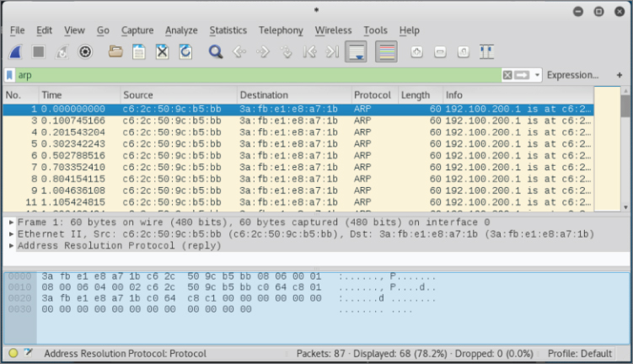Open the Telephony menu

[x=281, y=30]
